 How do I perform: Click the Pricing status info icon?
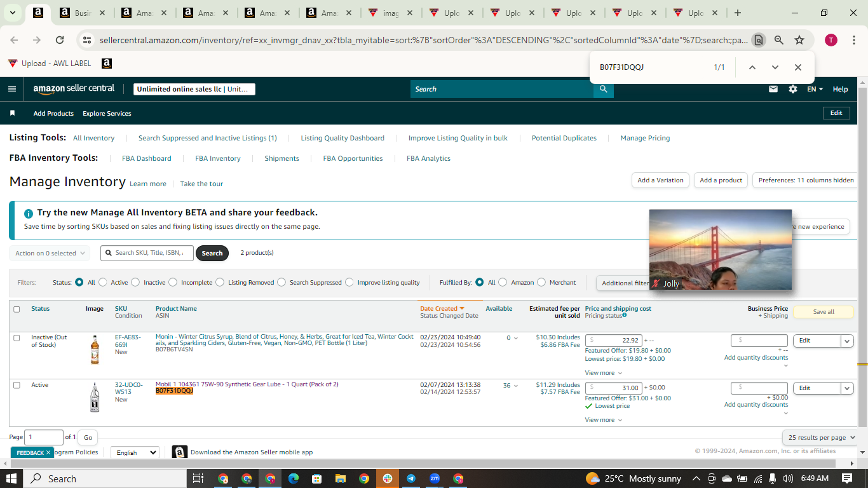point(625,315)
